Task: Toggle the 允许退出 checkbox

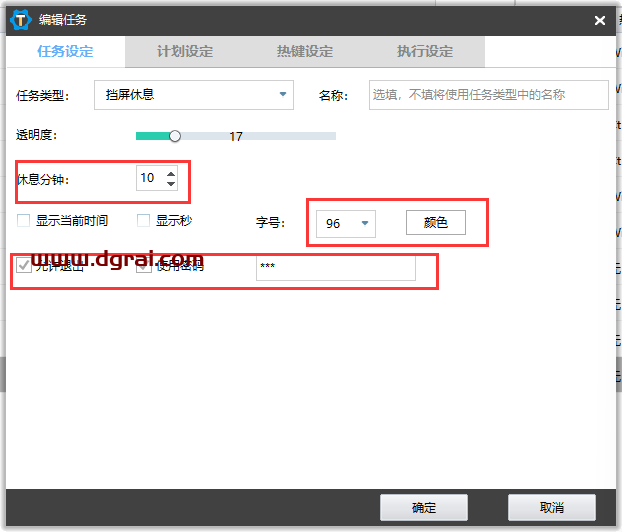Action: (24, 266)
